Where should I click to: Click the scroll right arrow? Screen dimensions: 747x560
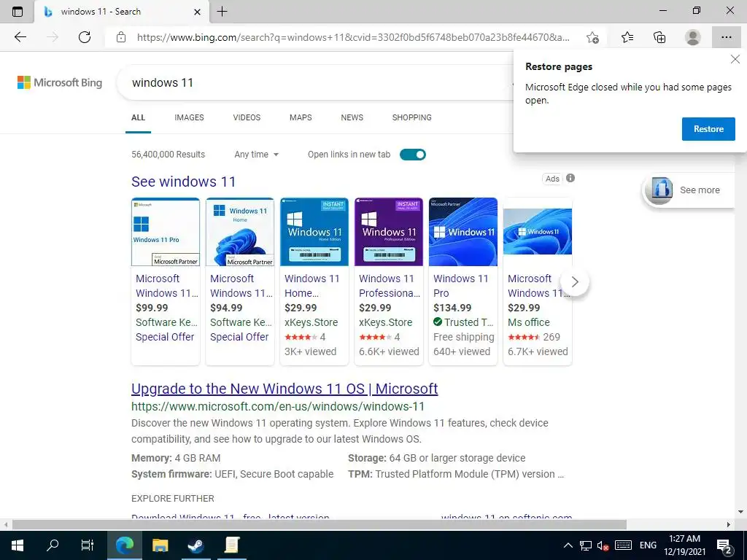[x=729, y=524]
